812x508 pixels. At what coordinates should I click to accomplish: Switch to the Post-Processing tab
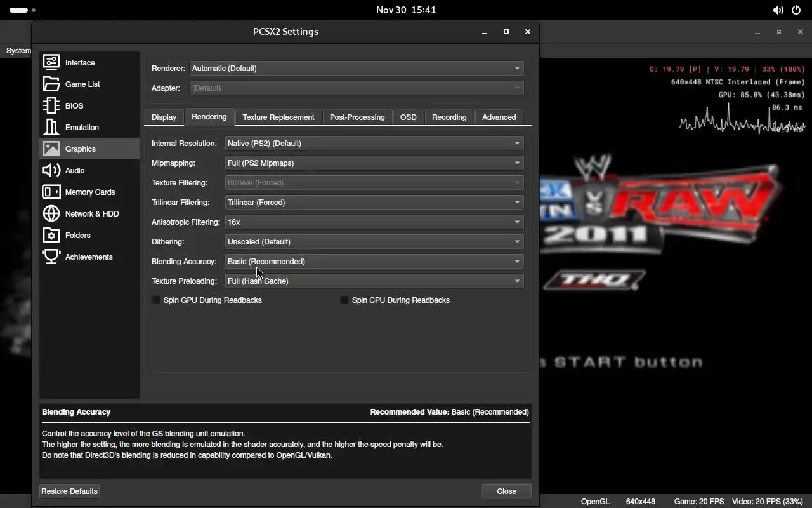click(x=357, y=117)
